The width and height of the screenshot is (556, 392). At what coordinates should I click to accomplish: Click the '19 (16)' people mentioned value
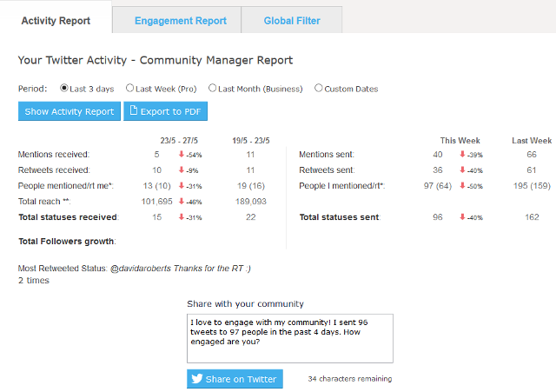251,185
